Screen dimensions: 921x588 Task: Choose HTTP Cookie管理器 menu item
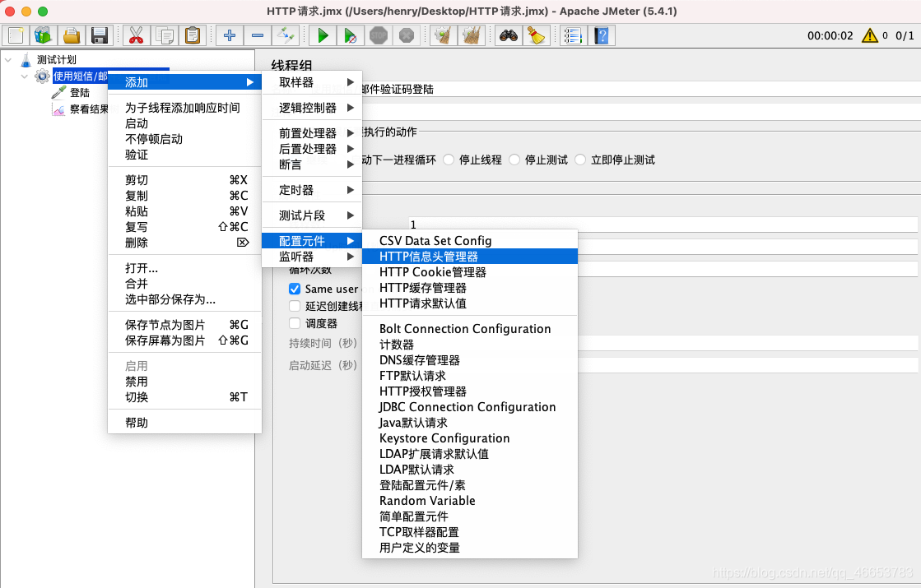(470, 272)
